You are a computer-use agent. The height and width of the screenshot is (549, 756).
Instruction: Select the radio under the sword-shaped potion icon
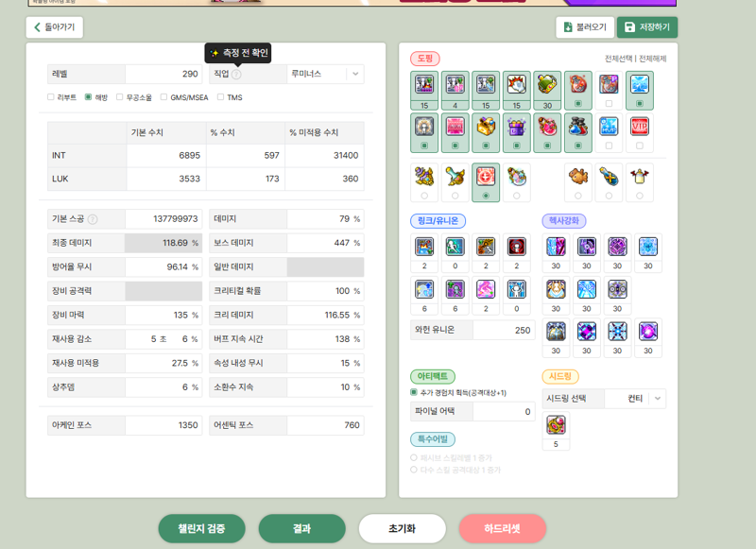click(x=455, y=196)
